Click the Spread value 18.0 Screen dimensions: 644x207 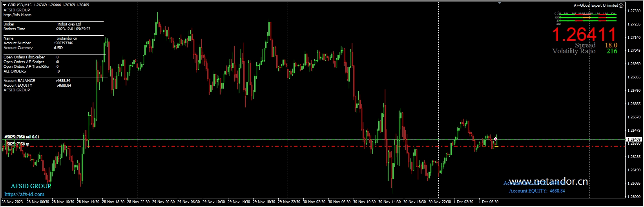click(611, 45)
